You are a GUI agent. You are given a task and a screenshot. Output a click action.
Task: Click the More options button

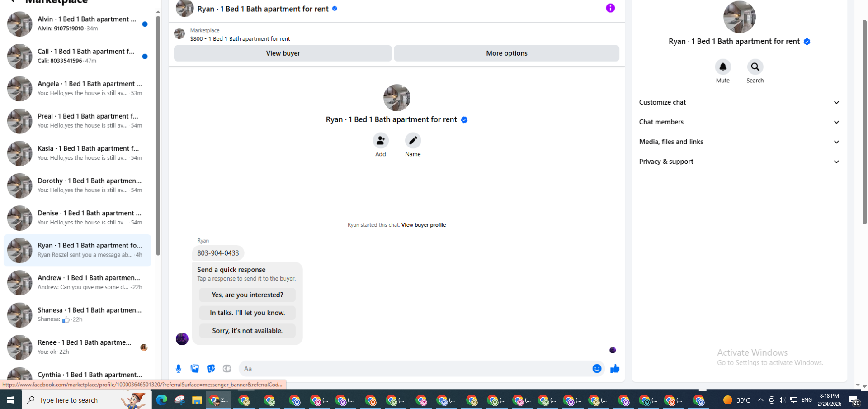click(506, 53)
